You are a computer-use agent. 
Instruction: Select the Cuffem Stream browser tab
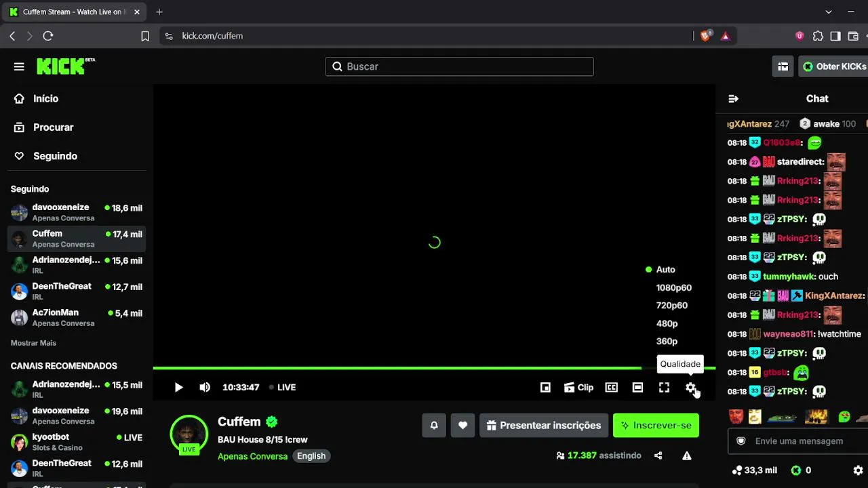click(x=73, y=12)
